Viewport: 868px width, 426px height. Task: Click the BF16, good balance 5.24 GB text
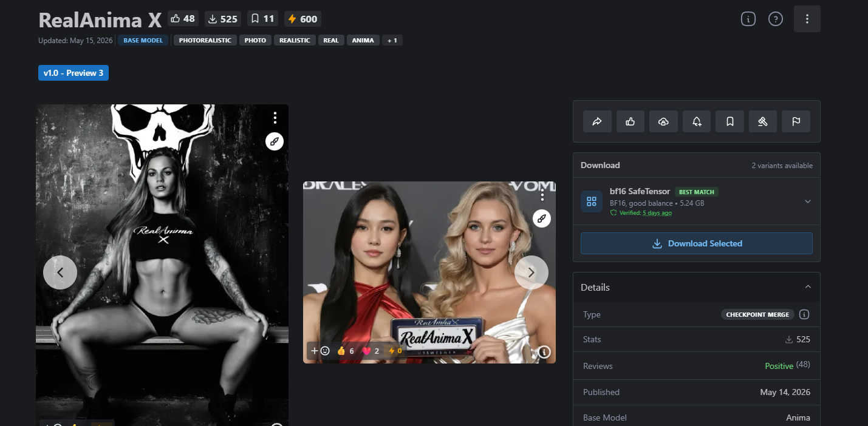tap(657, 203)
